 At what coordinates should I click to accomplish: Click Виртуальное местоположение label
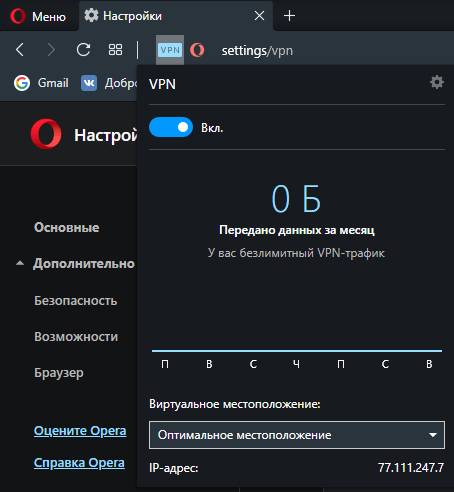pos(235,404)
